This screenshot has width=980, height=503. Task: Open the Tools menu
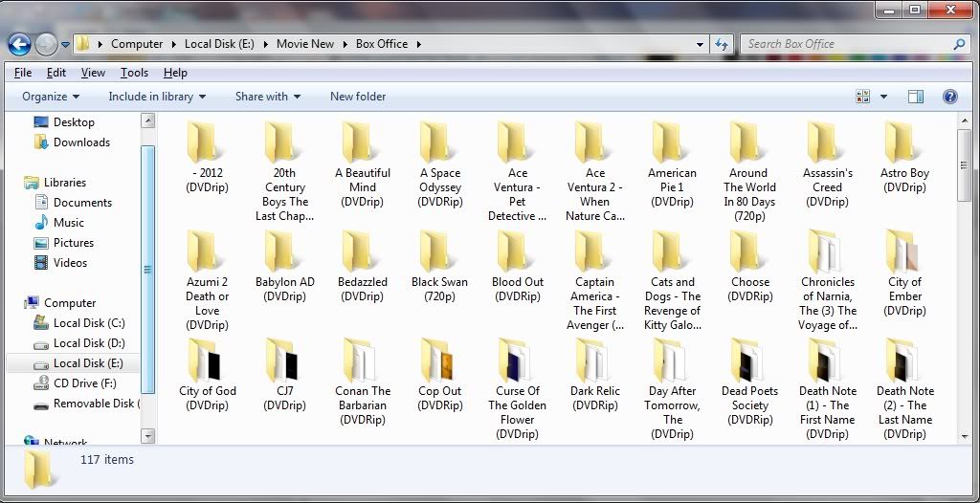(x=134, y=73)
